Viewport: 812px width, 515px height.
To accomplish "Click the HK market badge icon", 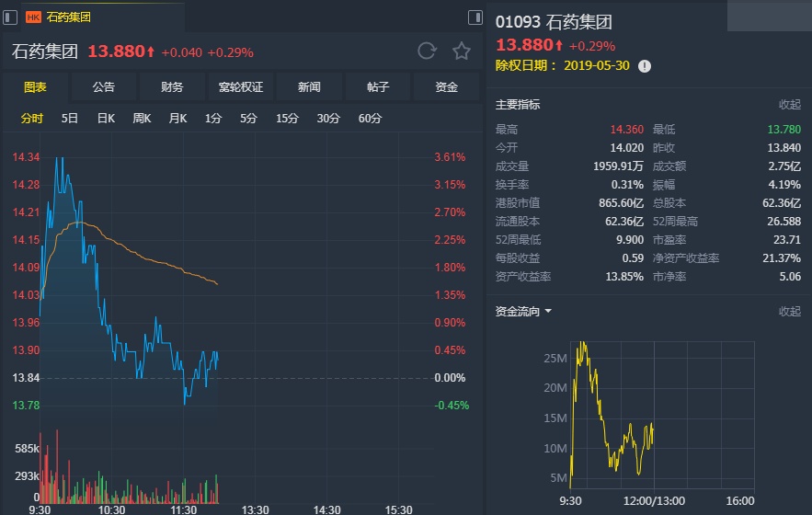I will tap(33, 17).
